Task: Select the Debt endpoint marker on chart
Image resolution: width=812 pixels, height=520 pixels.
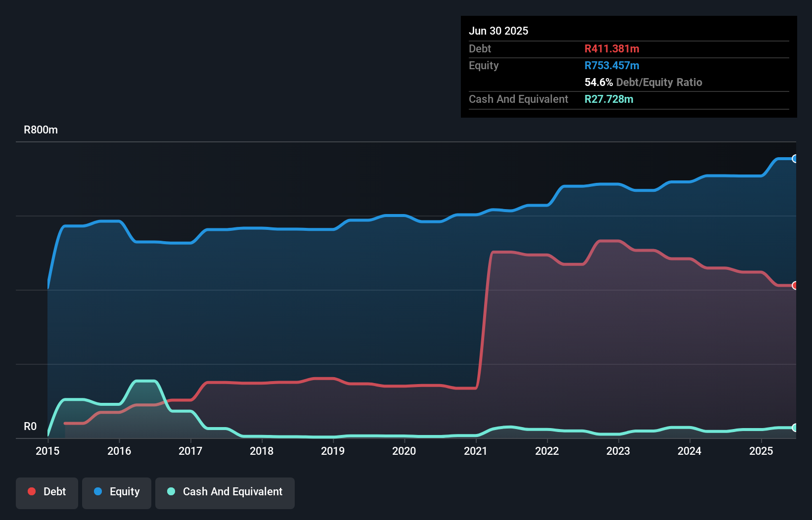Action: [x=795, y=285]
